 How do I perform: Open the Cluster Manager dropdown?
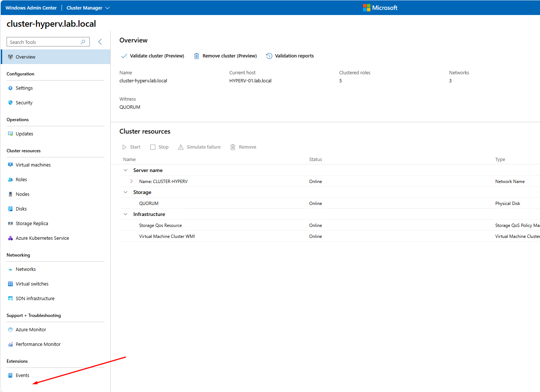point(88,8)
